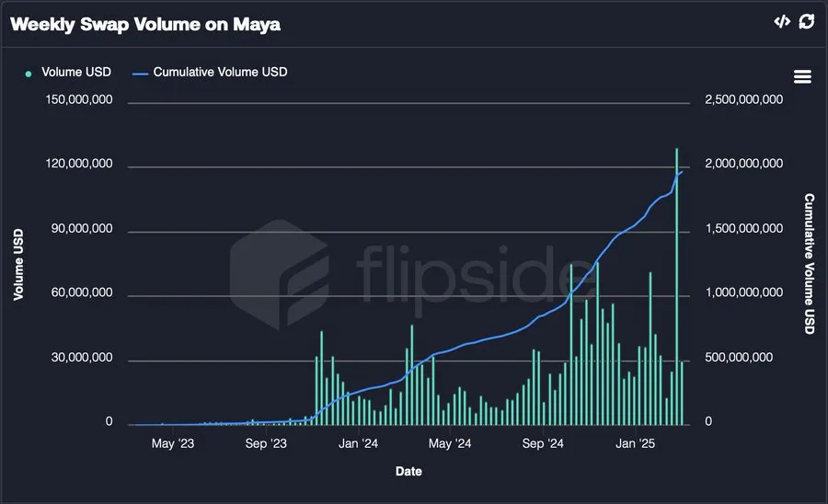Click the Cumulative Volume USD right axis title
Screen dimensions: 828x504
[x=809, y=263]
